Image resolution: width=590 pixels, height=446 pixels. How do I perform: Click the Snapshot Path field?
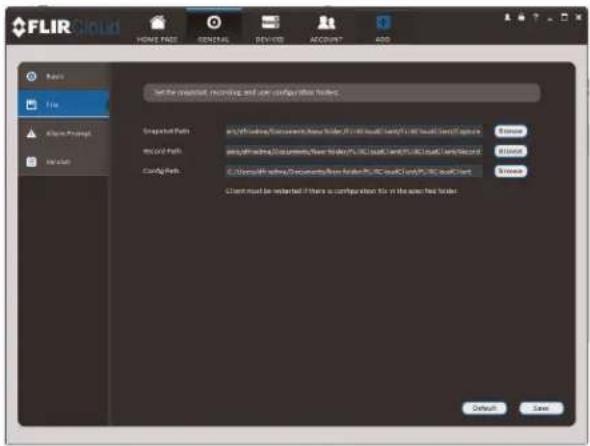tap(353, 131)
